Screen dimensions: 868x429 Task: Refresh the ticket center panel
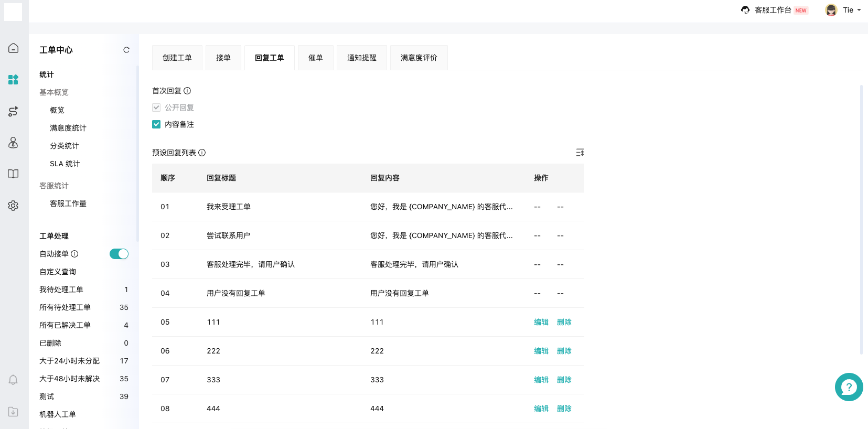(126, 50)
